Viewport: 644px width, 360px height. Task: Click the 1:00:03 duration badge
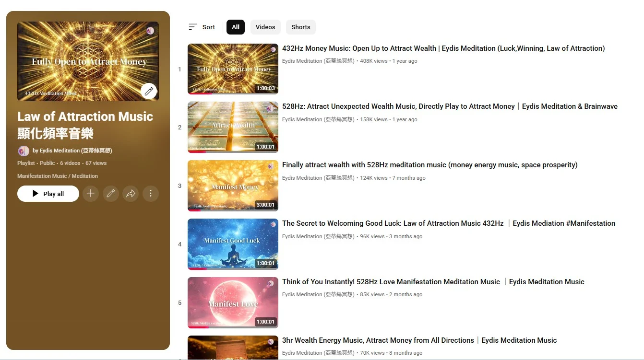[x=265, y=88]
